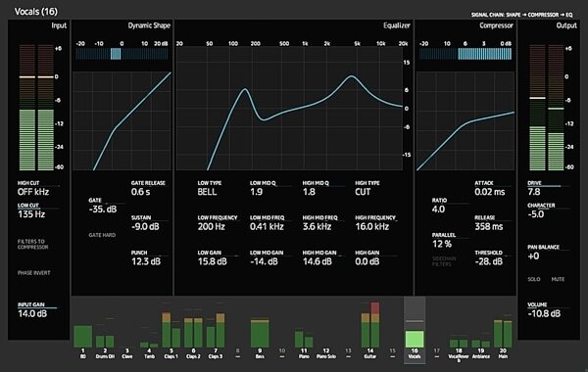
Task: Toggle Gate Hard mode
Action: click(102, 235)
